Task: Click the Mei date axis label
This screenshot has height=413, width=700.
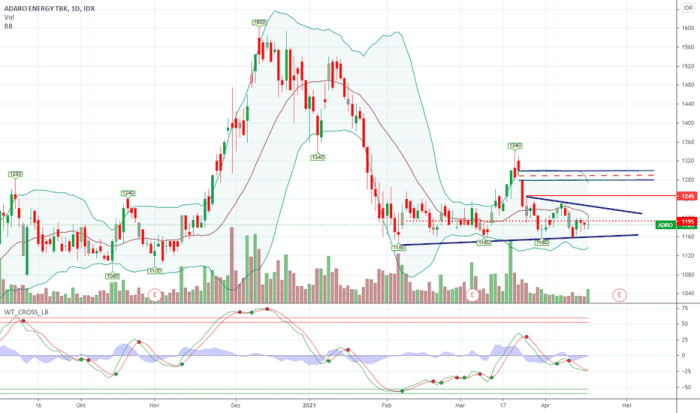Action: pos(627,405)
